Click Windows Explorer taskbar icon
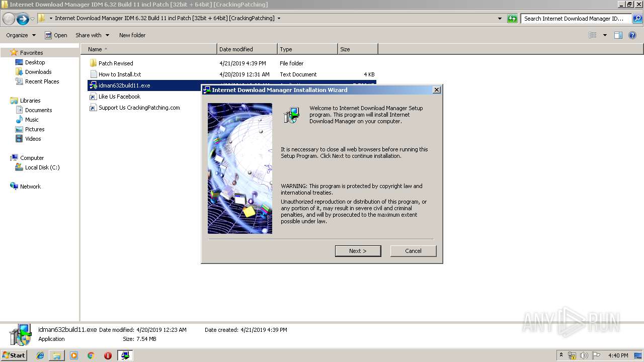 coord(57,355)
